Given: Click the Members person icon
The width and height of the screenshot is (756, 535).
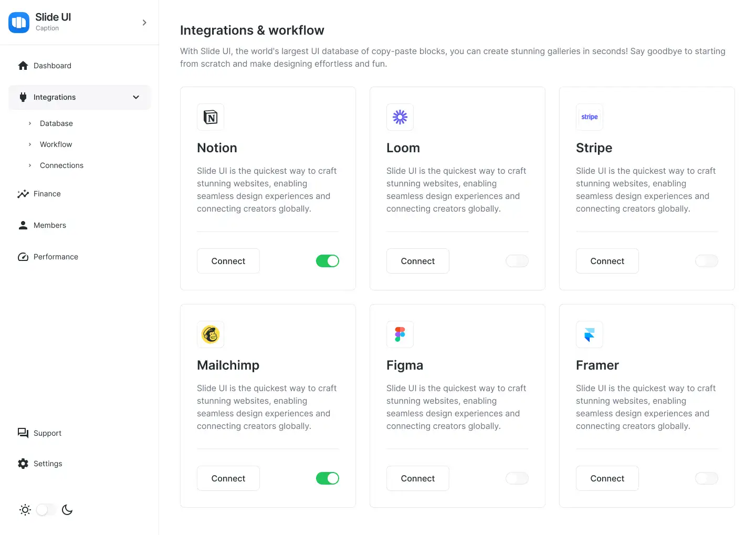Looking at the screenshot, I should [23, 225].
